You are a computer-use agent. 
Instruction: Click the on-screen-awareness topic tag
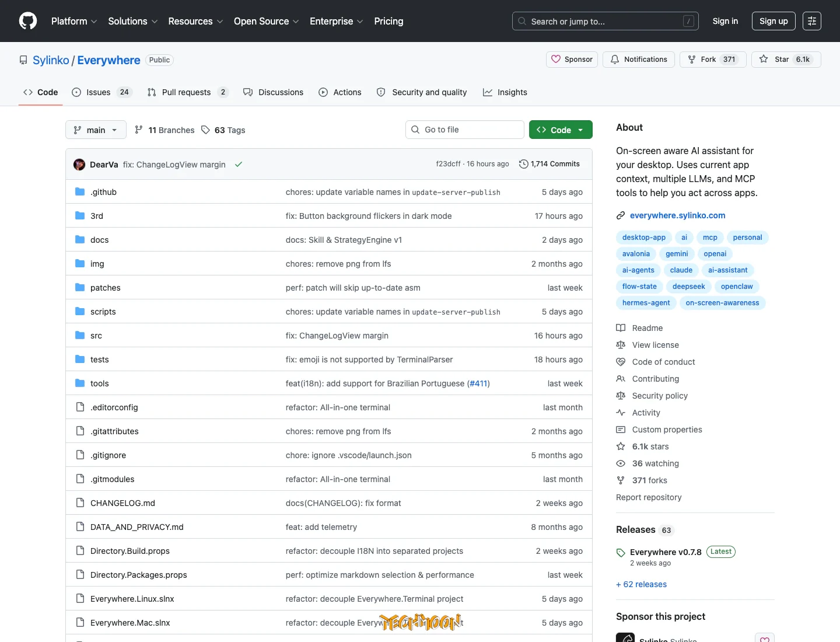click(x=722, y=303)
